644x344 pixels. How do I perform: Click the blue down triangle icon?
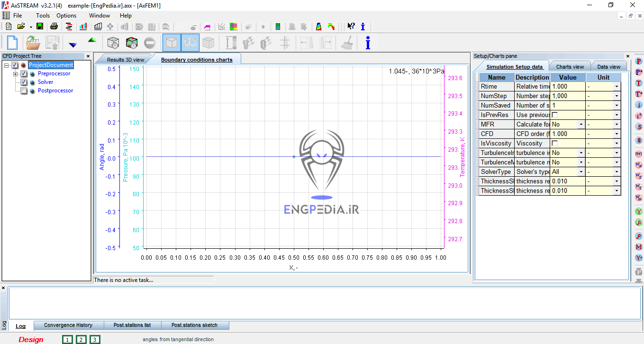tap(73, 45)
